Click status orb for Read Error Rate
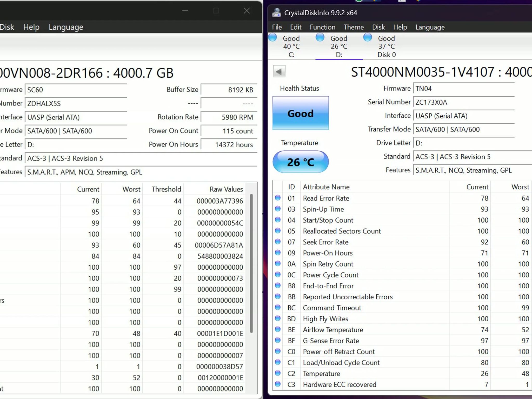Viewport: 532px width, 399px height. click(x=278, y=198)
